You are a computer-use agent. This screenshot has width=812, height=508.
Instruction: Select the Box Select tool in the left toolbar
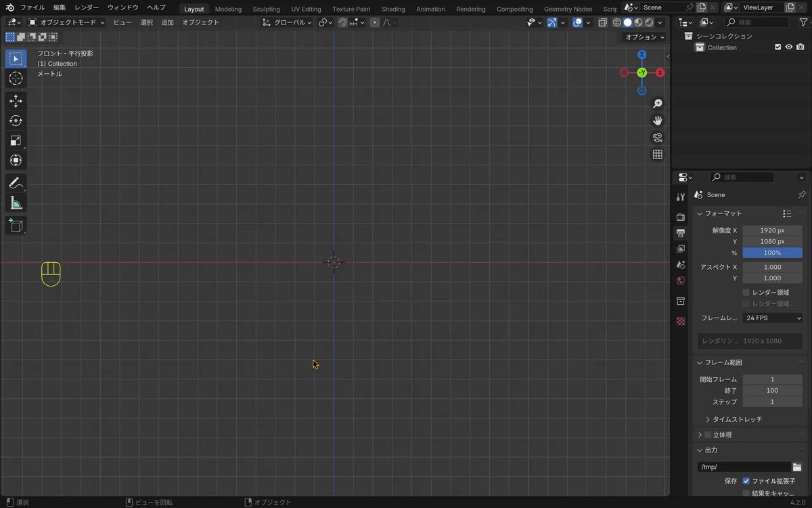16,58
